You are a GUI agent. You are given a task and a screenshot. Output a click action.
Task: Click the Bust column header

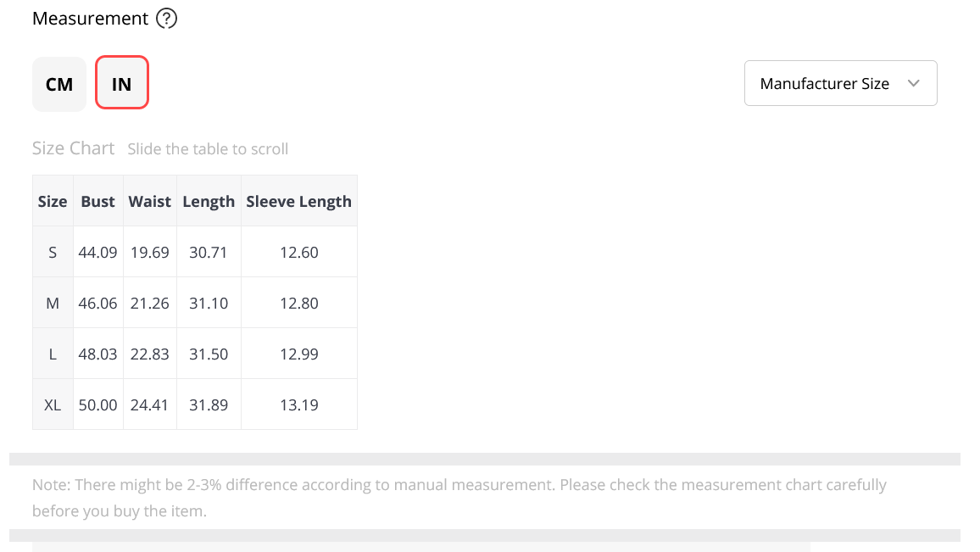(x=98, y=201)
